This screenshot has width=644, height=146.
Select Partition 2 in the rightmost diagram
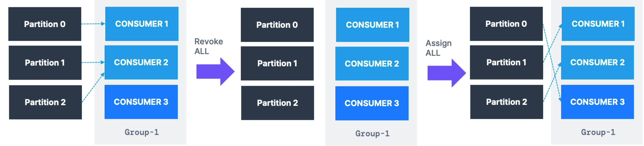coord(507,102)
